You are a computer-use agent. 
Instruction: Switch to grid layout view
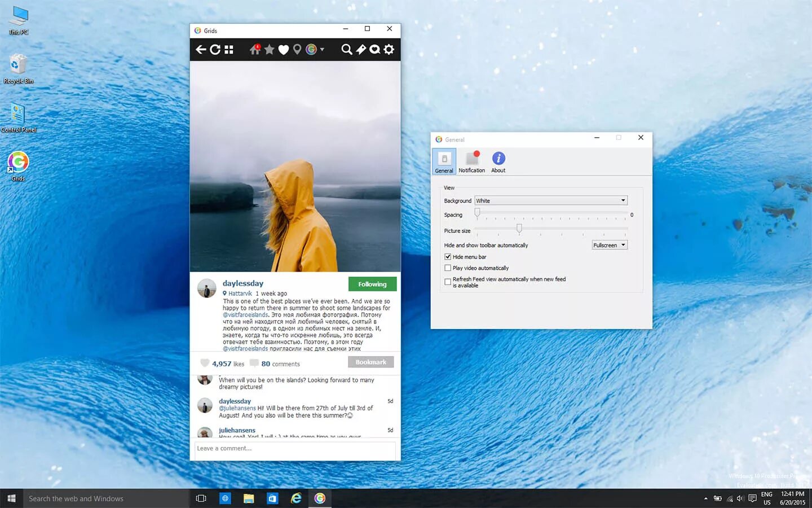pyautogui.click(x=229, y=50)
